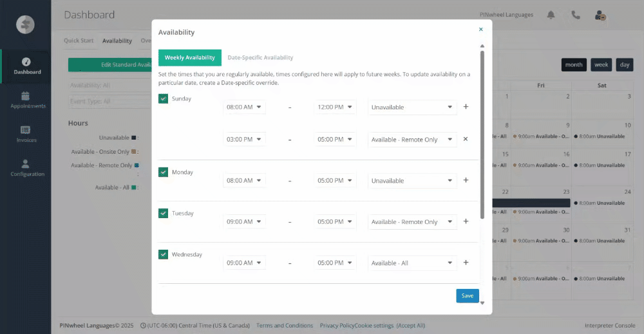Click the dialog scrollbar down arrow
Viewport: 644px width, 334px height.
482,303
